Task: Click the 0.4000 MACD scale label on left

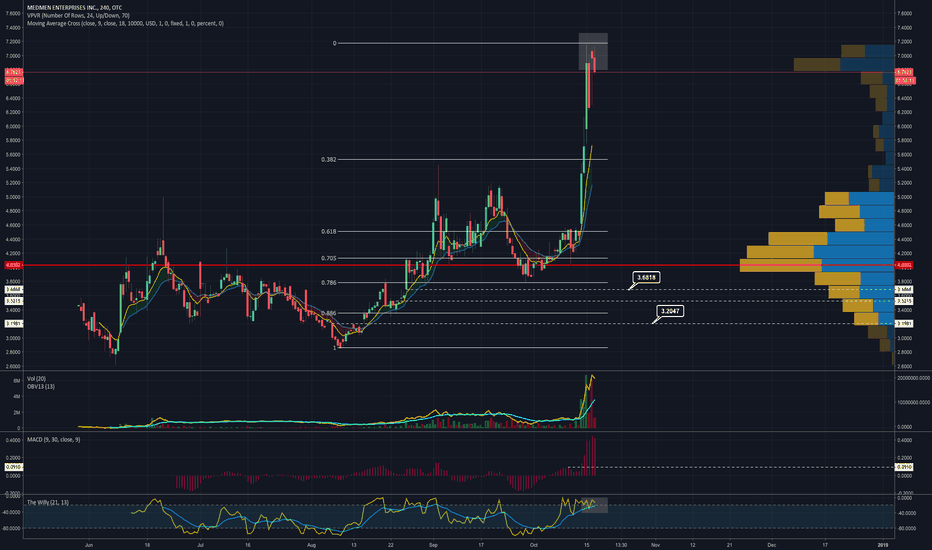Action: tap(14, 441)
